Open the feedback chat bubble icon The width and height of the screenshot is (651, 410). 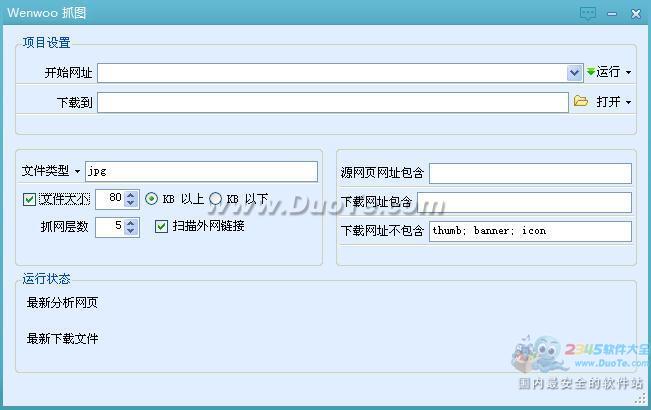click(x=587, y=14)
